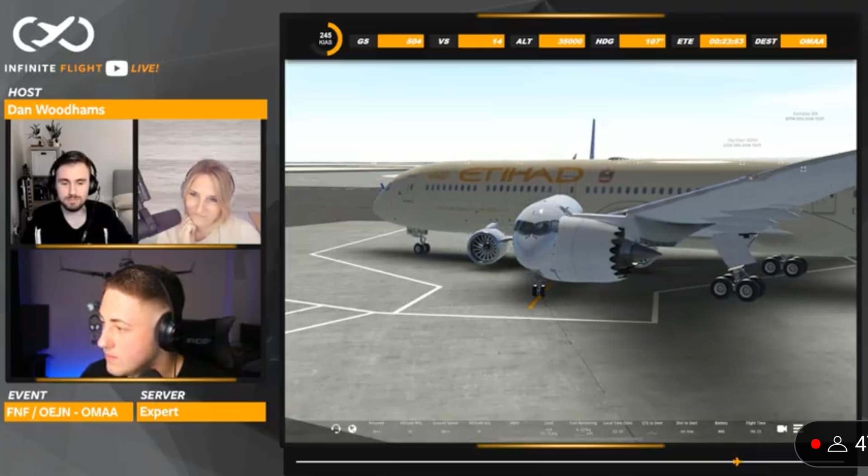Click the SERVER label
The width and height of the screenshot is (868, 476).
click(x=163, y=395)
